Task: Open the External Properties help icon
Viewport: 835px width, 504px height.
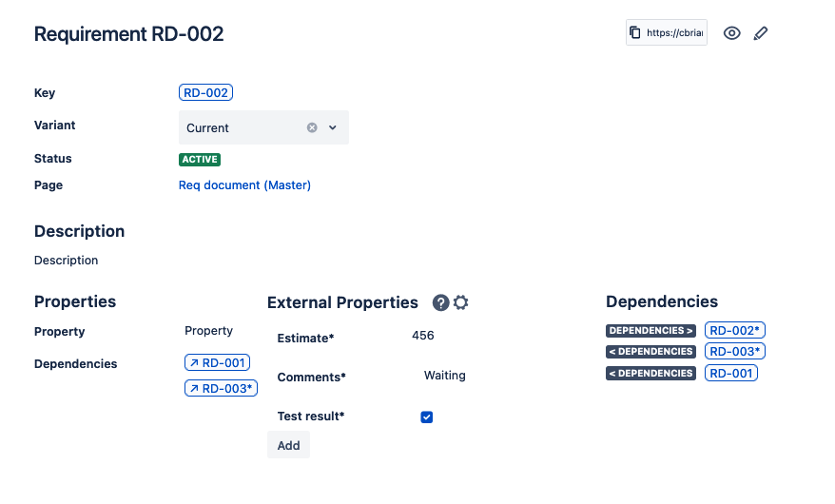Action: click(440, 302)
